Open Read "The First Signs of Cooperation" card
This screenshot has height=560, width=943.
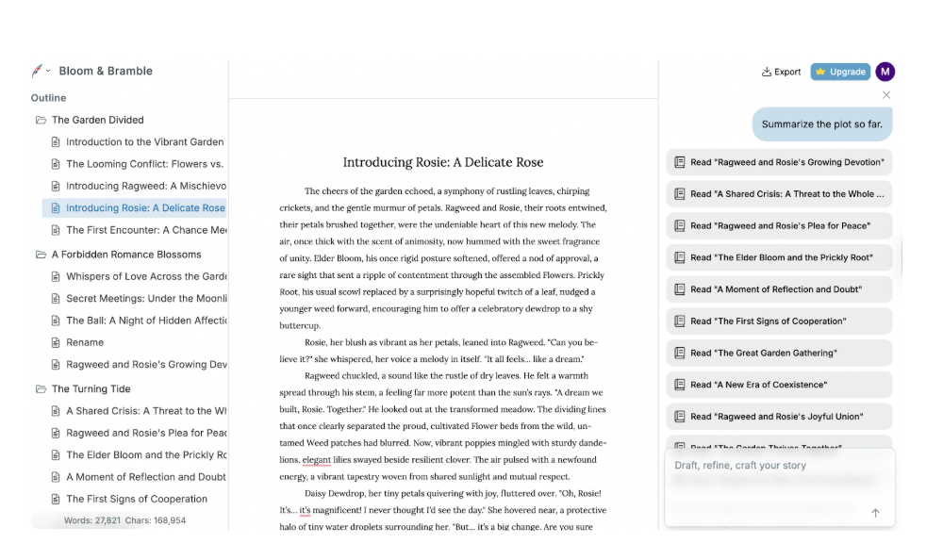(x=779, y=321)
